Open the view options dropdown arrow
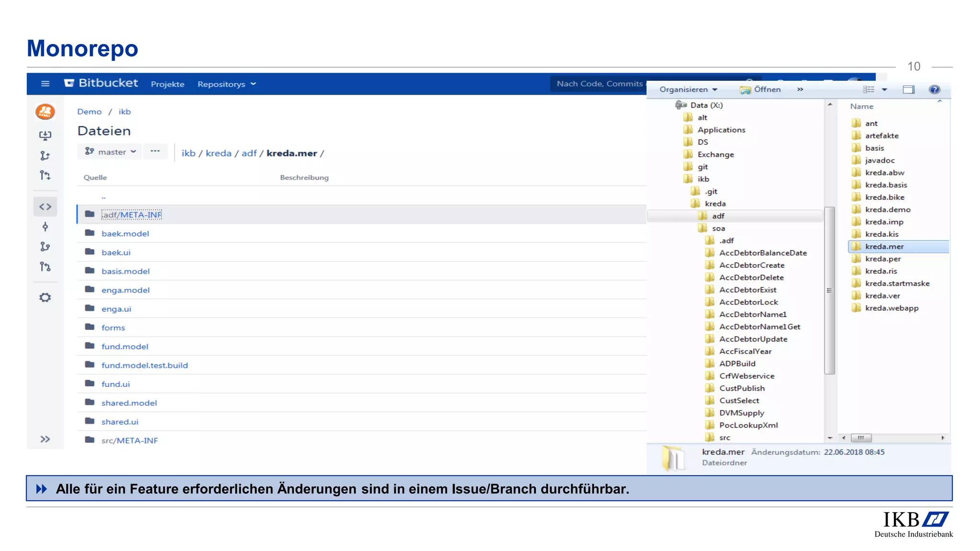The height and width of the screenshot is (551, 980). (x=884, y=89)
